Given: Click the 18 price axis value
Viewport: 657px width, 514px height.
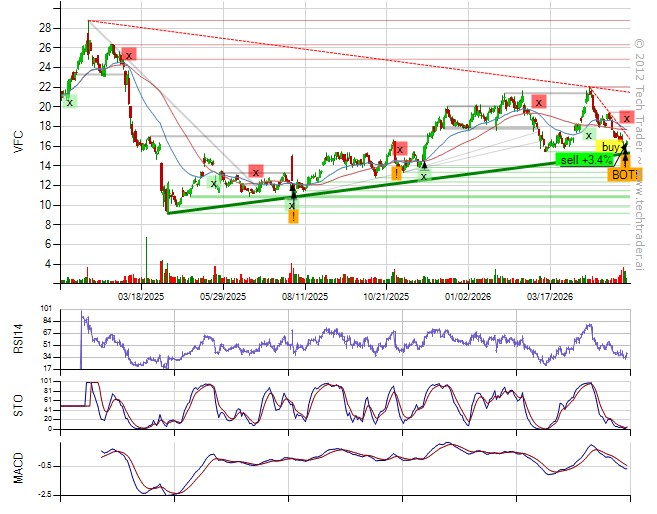Looking at the screenshot, I should 45,127.
